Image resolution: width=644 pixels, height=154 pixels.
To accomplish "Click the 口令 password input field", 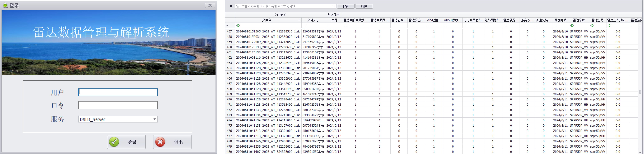I will pyautogui.click(x=118, y=105).
